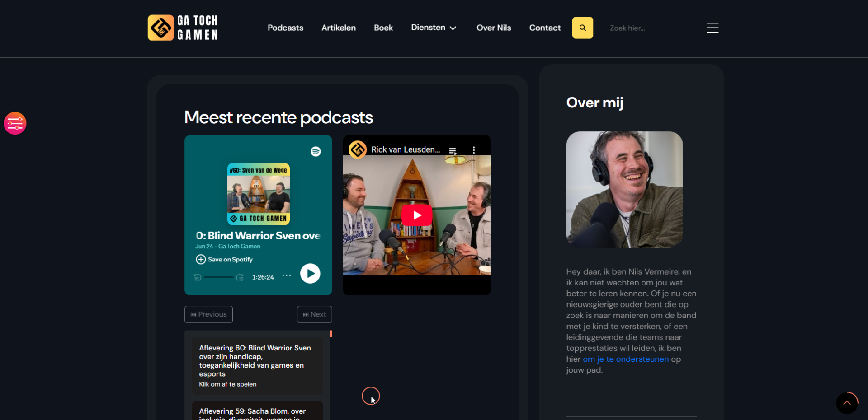Play the Spotify podcast episode
868x420 pixels.
[x=310, y=274]
